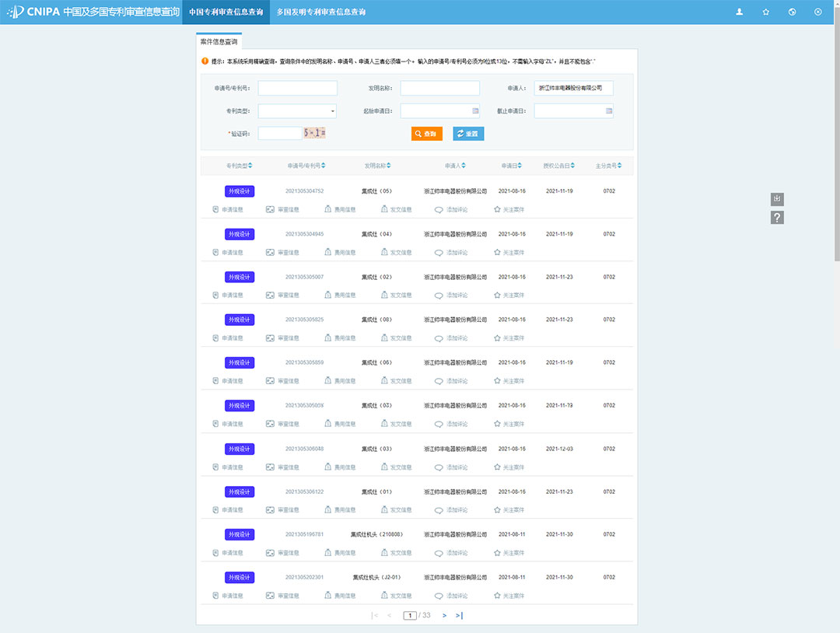Click the star favorites icon in header
This screenshot has height=633, width=840.
(x=766, y=12)
